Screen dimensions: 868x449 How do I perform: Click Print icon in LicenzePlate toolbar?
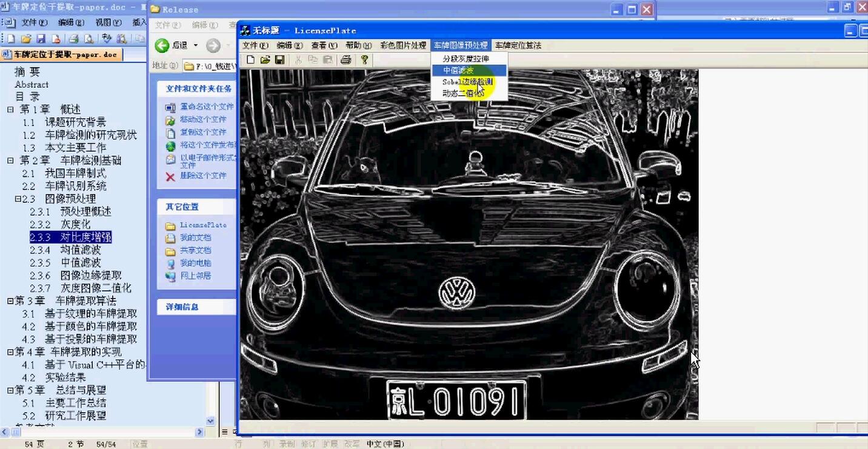[x=346, y=59]
